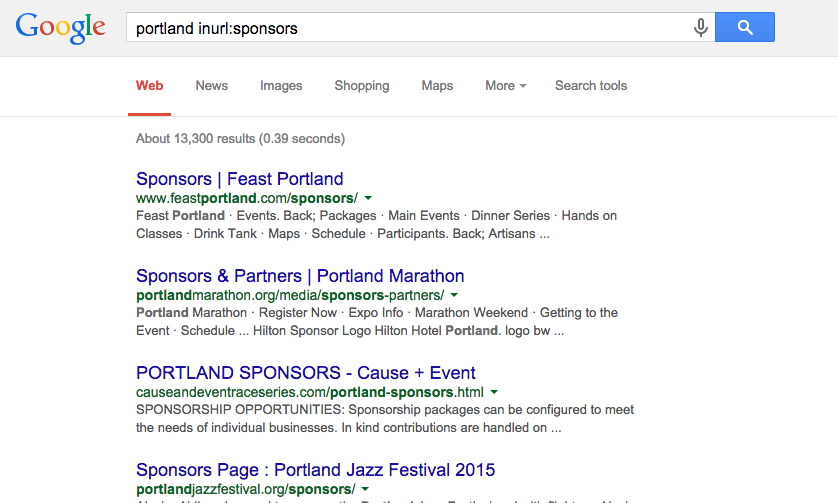The height and width of the screenshot is (503, 838).
Task: Switch to the News tab
Action: [x=212, y=86]
